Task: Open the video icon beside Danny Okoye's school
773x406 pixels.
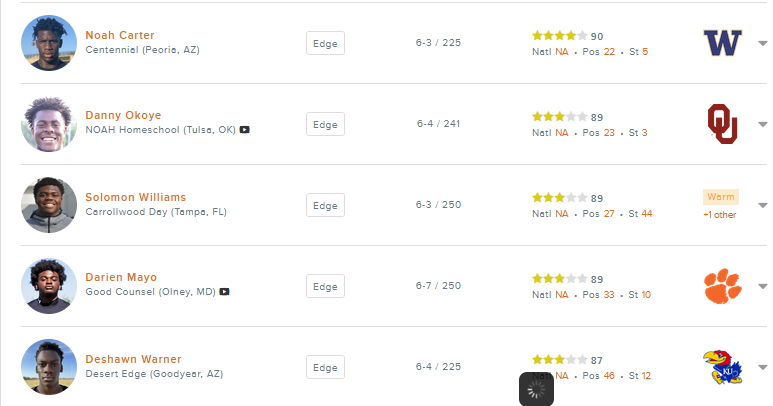Action: (x=244, y=130)
